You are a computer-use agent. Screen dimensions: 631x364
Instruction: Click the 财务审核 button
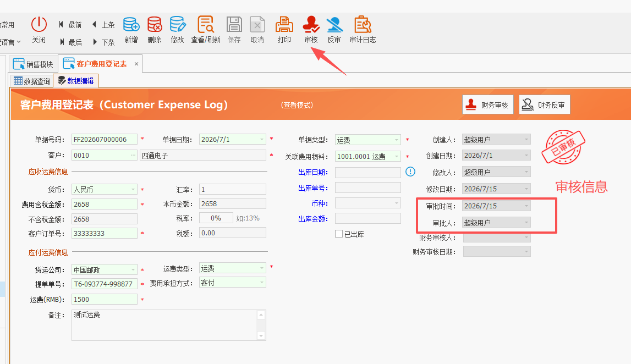tap(488, 104)
